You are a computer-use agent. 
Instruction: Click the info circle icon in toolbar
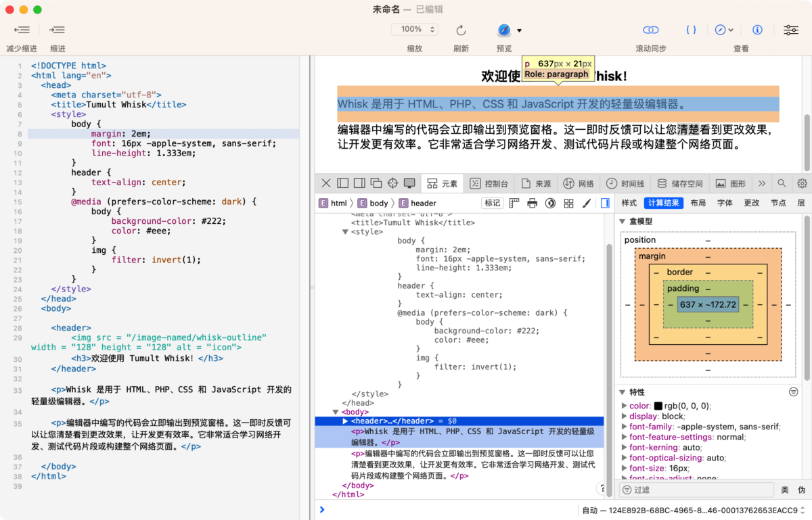pyautogui.click(x=758, y=30)
